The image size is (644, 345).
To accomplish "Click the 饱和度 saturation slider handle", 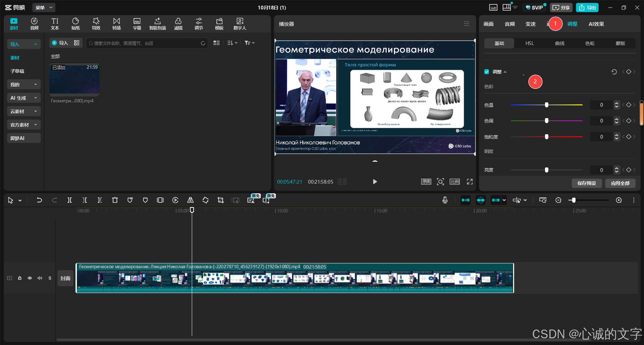I will [x=547, y=137].
